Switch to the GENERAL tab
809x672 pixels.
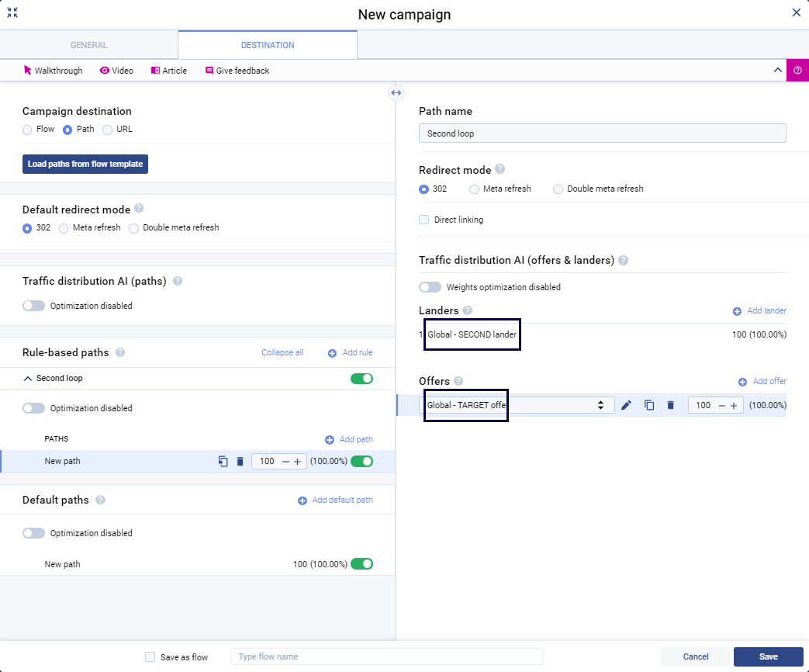tap(89, 45)
